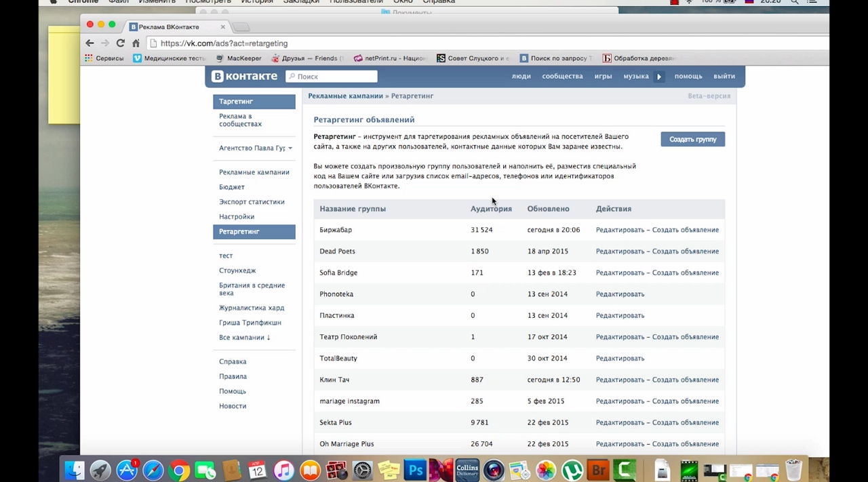The image size is (868, 482).
Task: Click выйти to log out
Action: [724, 77]
